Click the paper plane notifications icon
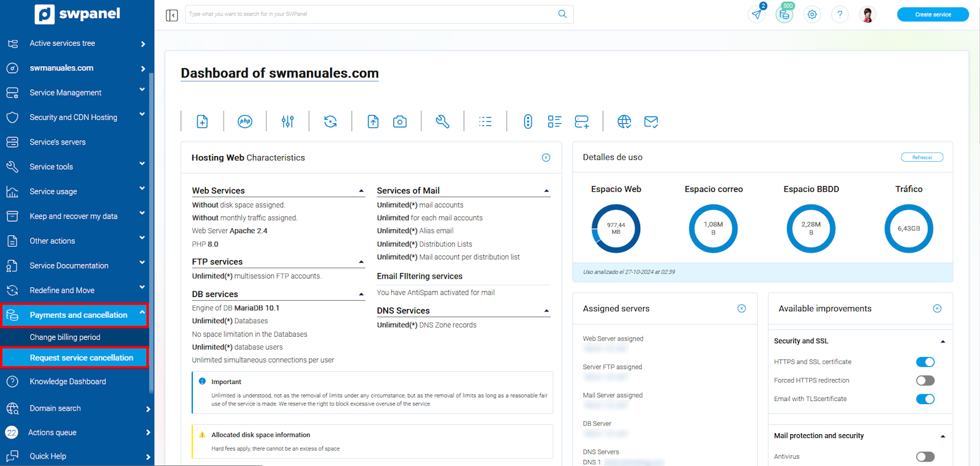Image resolution: width=980 pixels, height=466 pixels. [757, 15]
